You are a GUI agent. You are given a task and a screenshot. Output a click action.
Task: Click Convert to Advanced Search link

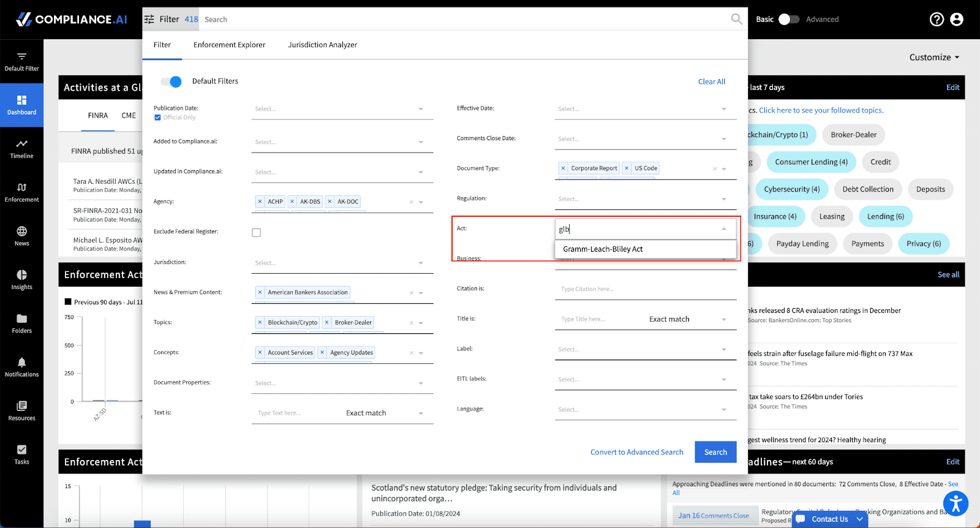[x=636, y=452]
